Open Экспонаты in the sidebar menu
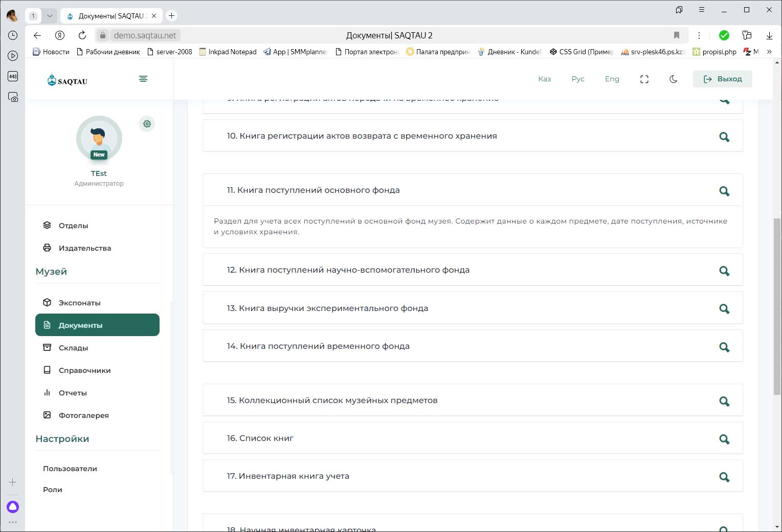782x532 pixels. coord(79,303)
